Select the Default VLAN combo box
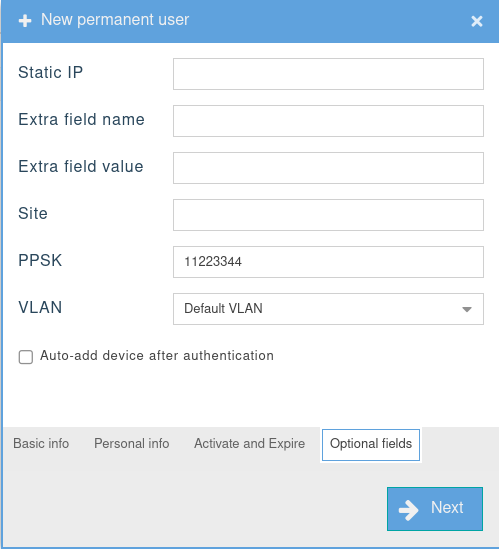Image resolution: width=499 pixels, height=549 pixels. click(328, 309)
